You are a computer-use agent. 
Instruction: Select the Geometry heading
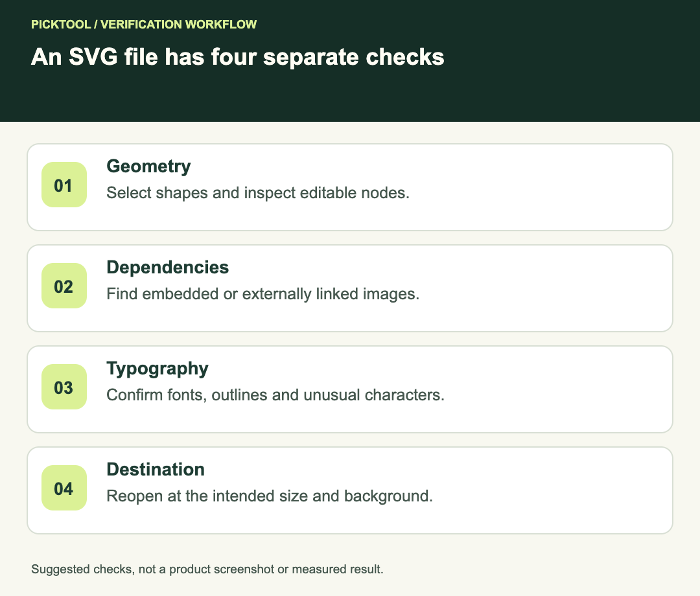point(148,166)
